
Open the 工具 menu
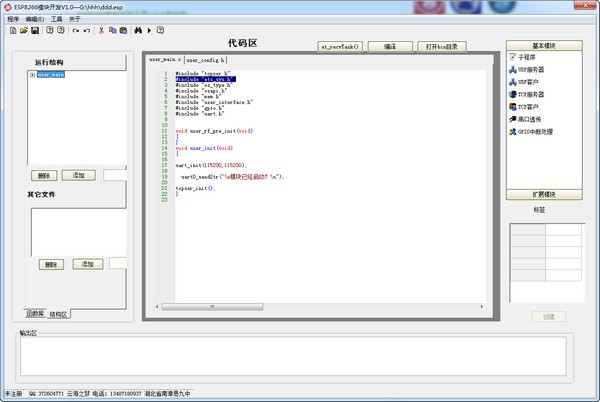57,19
